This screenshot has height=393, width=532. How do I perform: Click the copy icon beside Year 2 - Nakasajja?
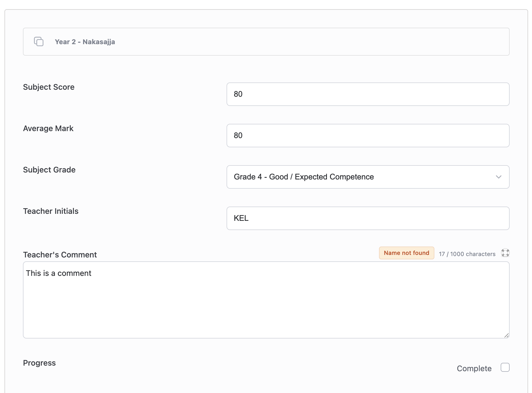click(x=39, y=41)
